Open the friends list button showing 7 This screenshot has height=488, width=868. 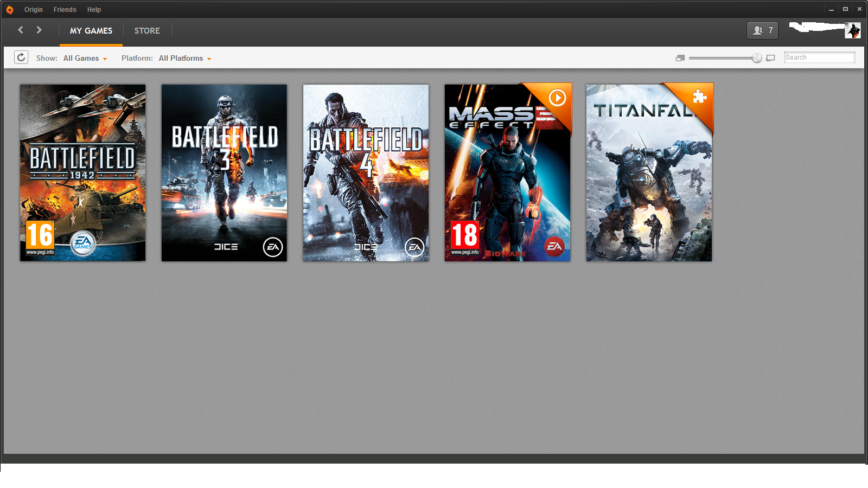click(x=762, y=30)
